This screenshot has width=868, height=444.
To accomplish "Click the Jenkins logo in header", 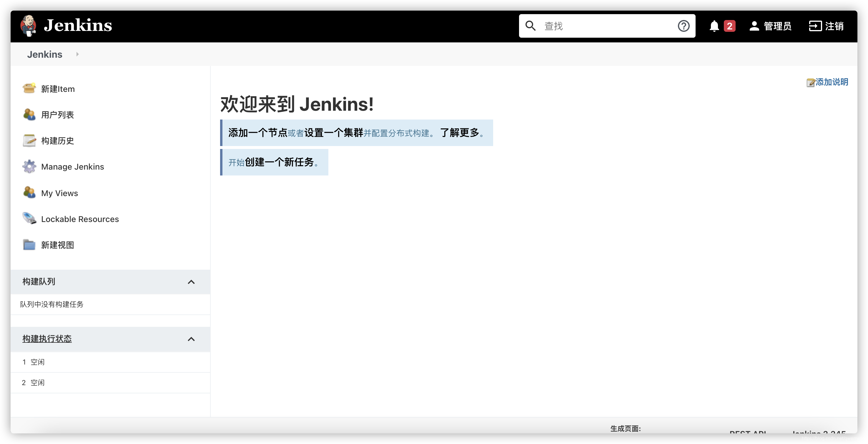I will pyautogui.click(x=66, y=25).
